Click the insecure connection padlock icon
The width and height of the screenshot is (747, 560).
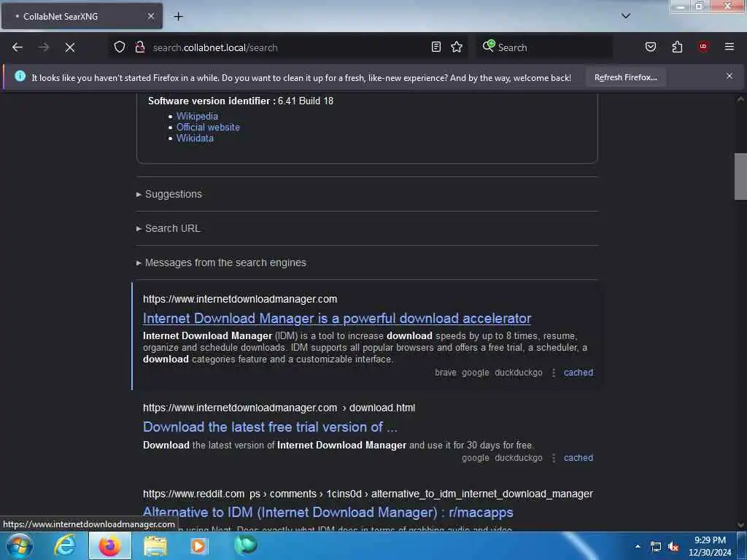pos(139,47)
